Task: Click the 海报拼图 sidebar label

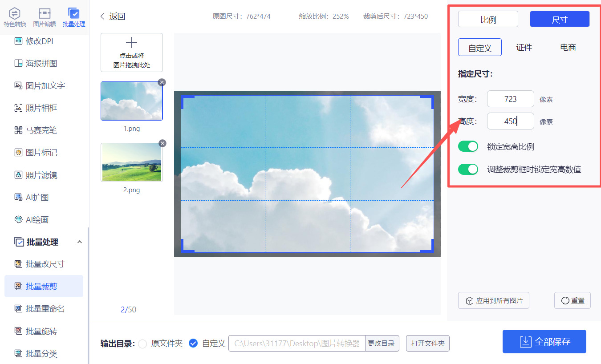Action: pyautogui.click(x=41, y=63)
